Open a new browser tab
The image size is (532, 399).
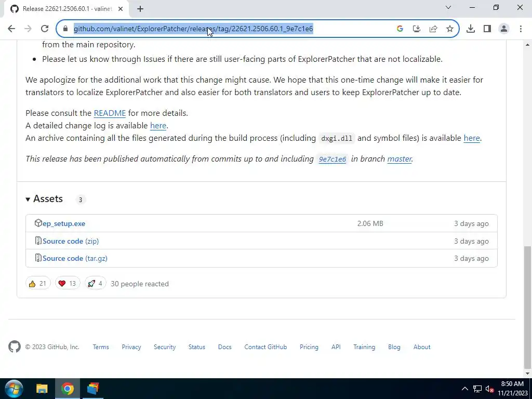(x=140, y=9)
